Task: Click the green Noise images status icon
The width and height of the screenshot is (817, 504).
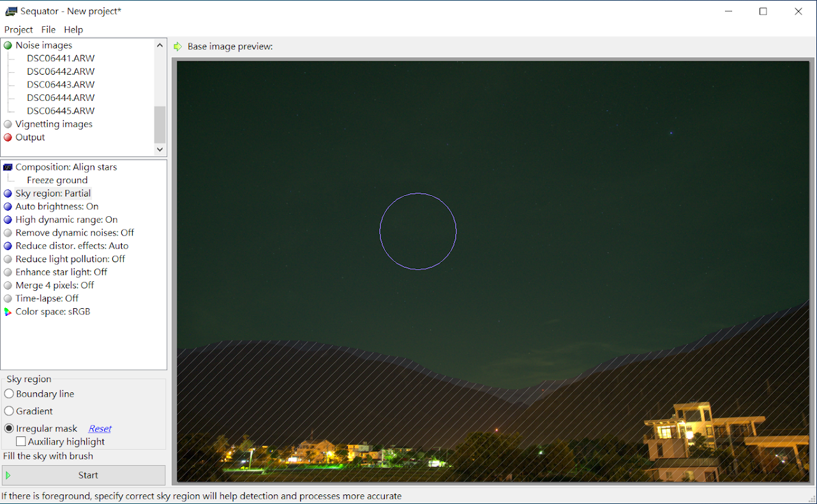Action: [x=8, y=45]
